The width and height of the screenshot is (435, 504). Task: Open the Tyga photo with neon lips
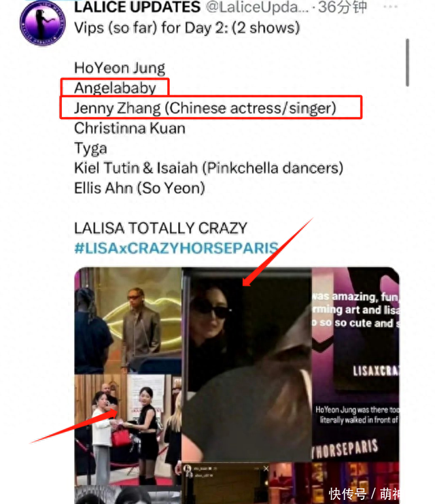pos(128,320)
